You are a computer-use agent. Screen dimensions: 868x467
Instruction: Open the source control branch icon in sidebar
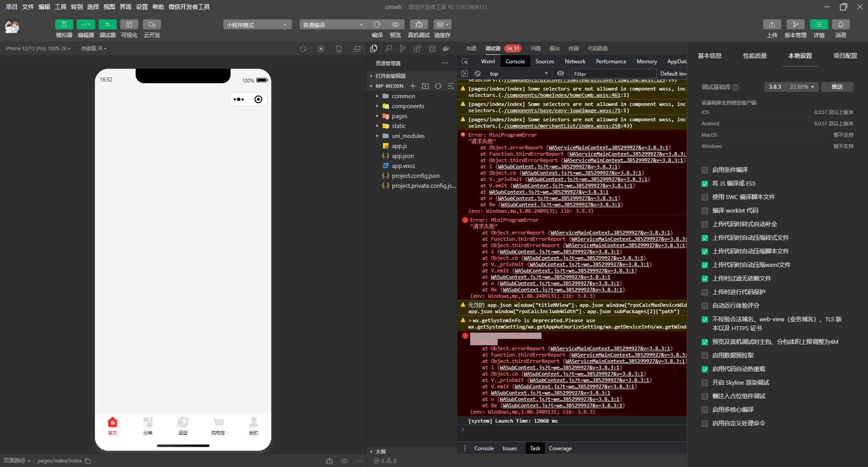(x=403, y=48)
